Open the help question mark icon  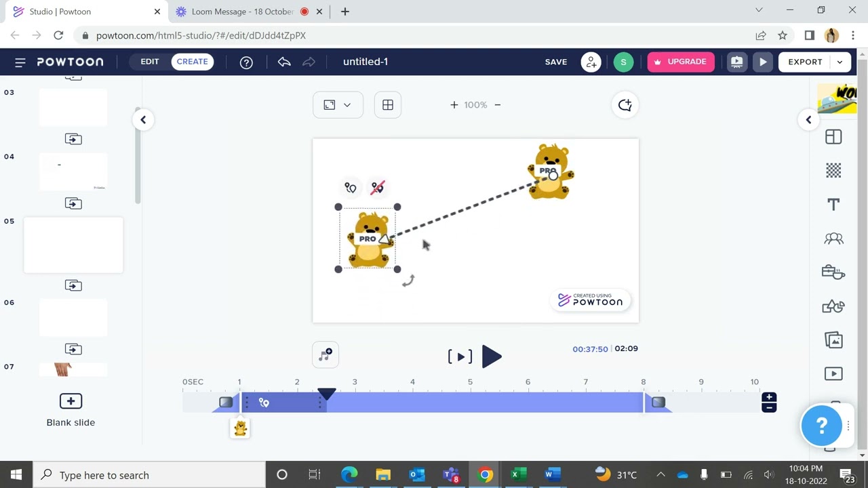[x=246, y=62]
